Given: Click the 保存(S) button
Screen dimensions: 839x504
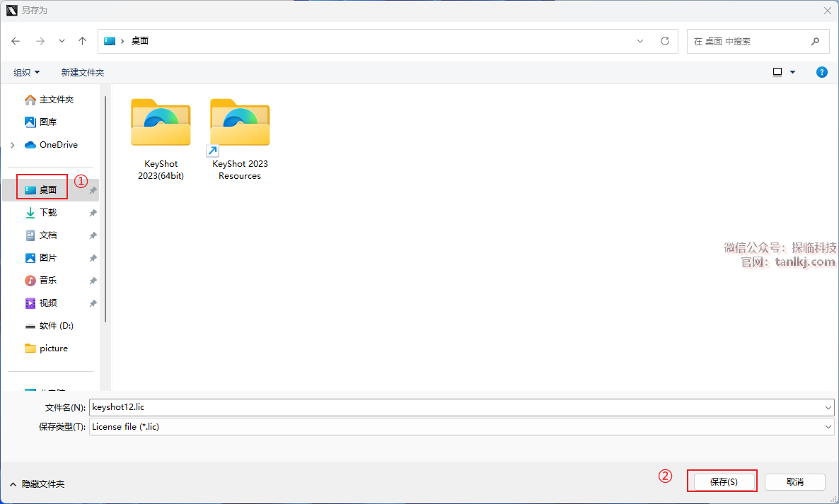Looking at the screenshot, I should pos(724,481).
